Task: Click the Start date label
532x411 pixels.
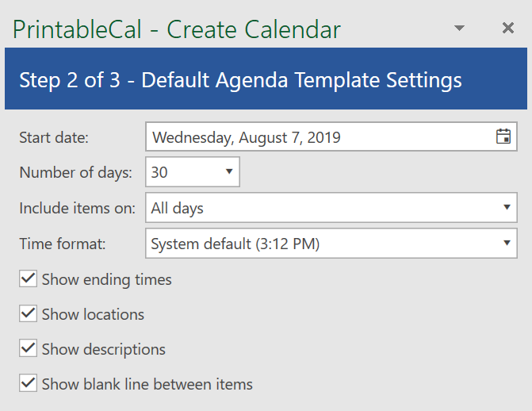Action: (54, 137)
